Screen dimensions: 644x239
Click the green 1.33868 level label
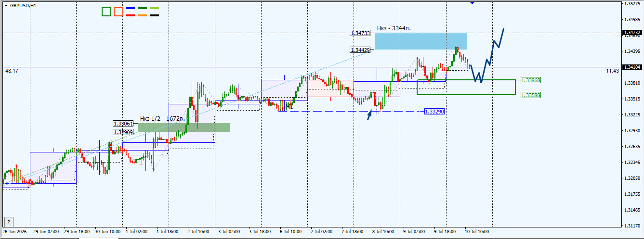(531, 80)
